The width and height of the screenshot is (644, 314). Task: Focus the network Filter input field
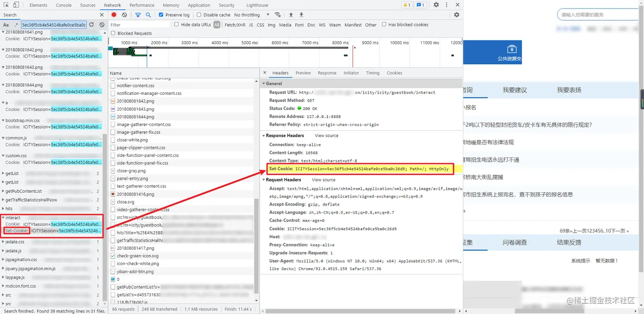pos(140,25)
